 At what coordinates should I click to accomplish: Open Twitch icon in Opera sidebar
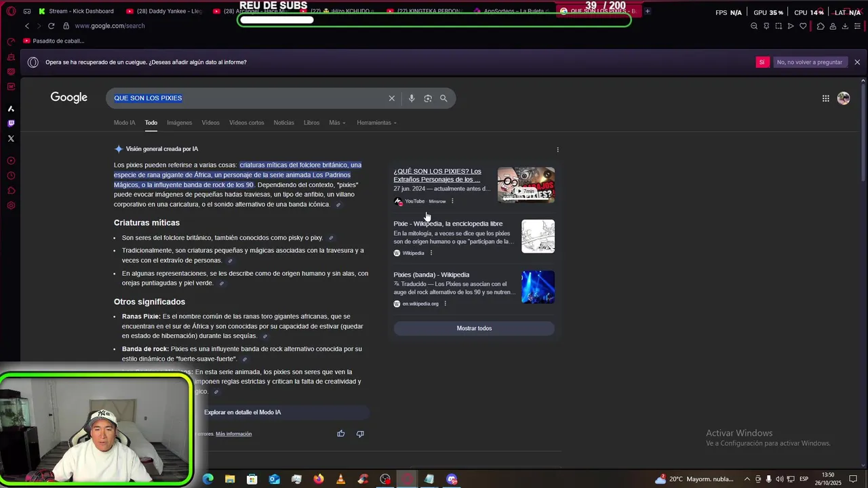[x=11, y=123]
